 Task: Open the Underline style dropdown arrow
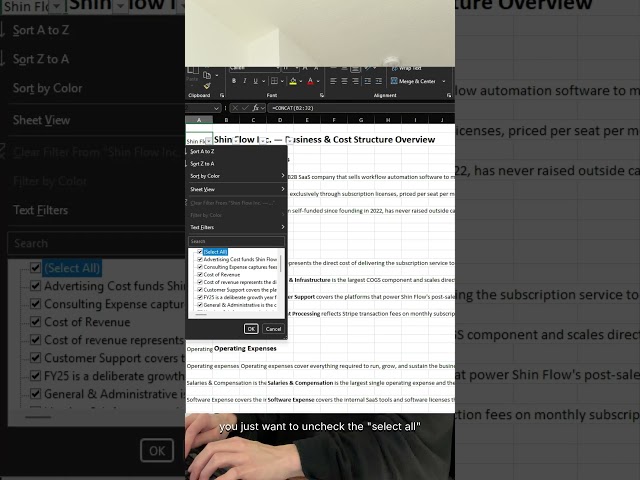pyautogui.click(x=263, y=81)
